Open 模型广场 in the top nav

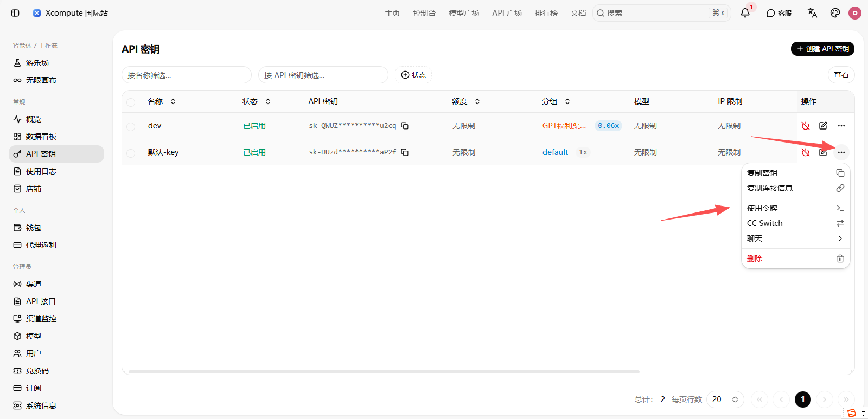(x=464, y=13)
